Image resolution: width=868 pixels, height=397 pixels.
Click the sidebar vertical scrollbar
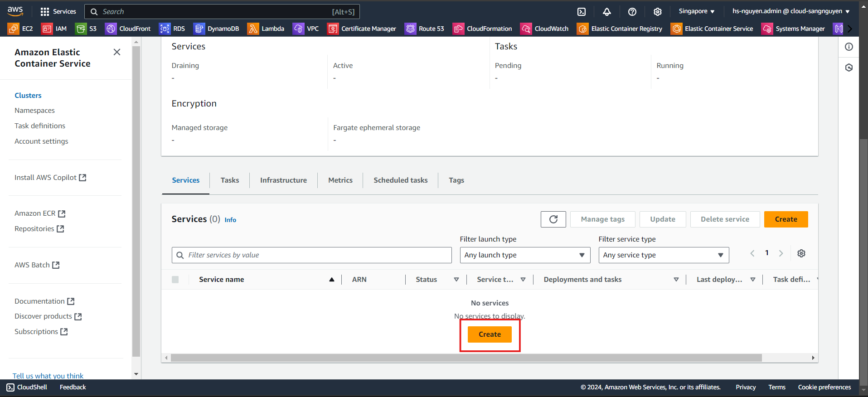[136, 202]
